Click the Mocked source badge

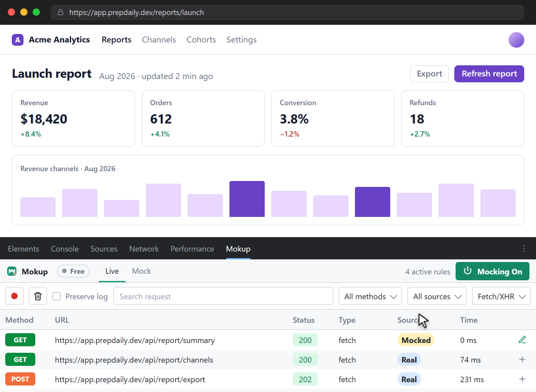coord(416,340)
